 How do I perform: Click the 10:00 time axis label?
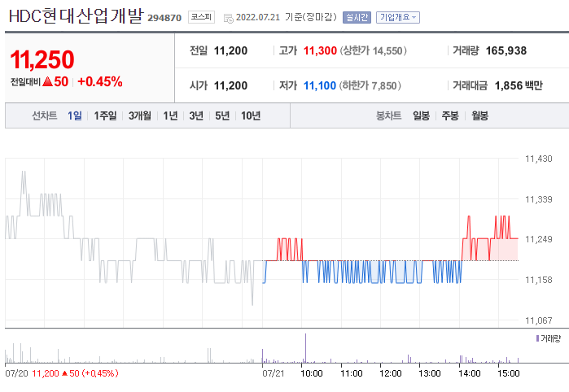[312, 373]
